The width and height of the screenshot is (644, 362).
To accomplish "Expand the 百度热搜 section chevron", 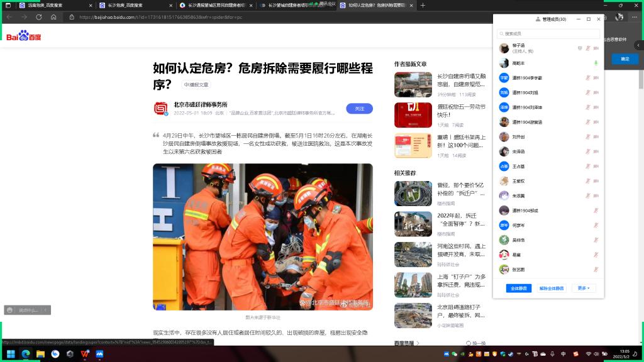I will tap(418, 343).
